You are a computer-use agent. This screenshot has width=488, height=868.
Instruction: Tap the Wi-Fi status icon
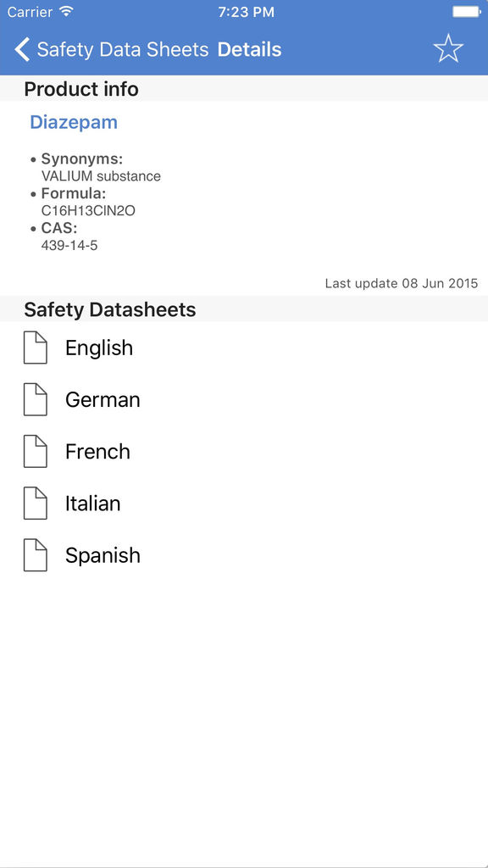66,12
